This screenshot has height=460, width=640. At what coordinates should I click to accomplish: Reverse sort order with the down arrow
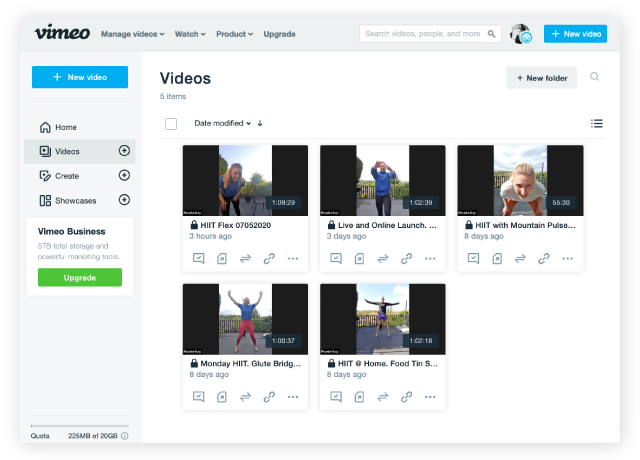tap(260, 123)
